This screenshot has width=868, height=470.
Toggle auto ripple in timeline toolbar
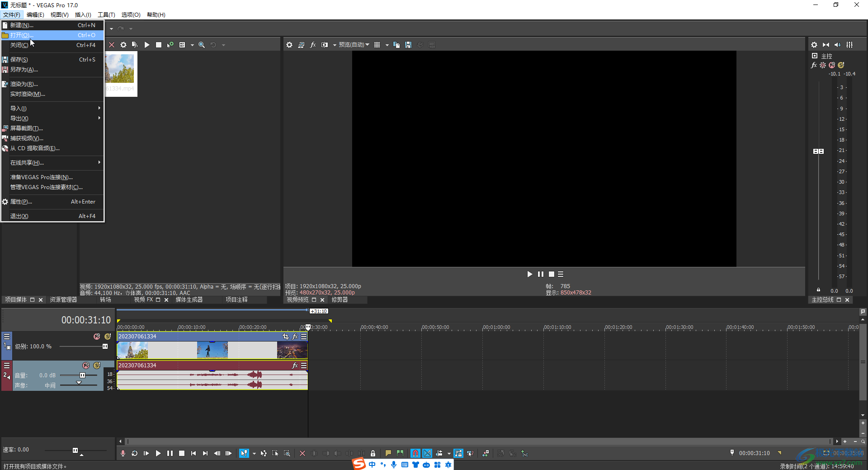click(x=439, y=453)
